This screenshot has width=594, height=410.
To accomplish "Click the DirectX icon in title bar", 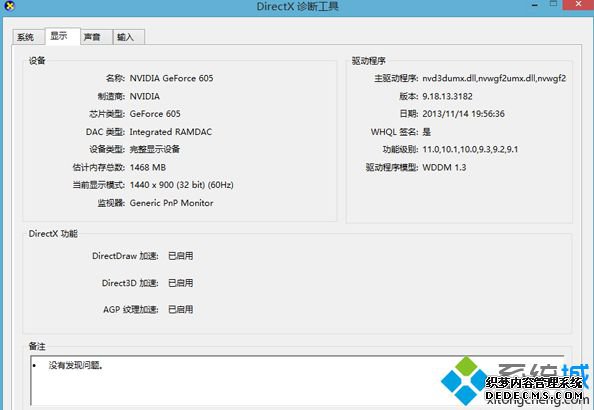I will pos(9,6).
